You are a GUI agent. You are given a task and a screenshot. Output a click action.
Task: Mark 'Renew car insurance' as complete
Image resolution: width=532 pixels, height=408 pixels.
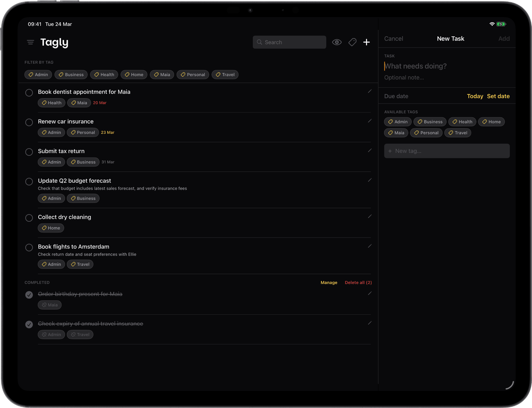(29, 122)
